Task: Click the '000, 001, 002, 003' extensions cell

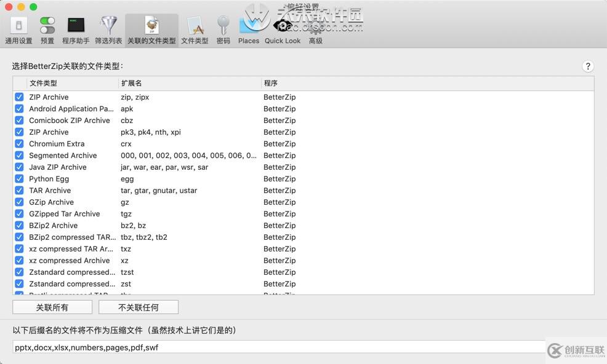Action: click(188, 156)
